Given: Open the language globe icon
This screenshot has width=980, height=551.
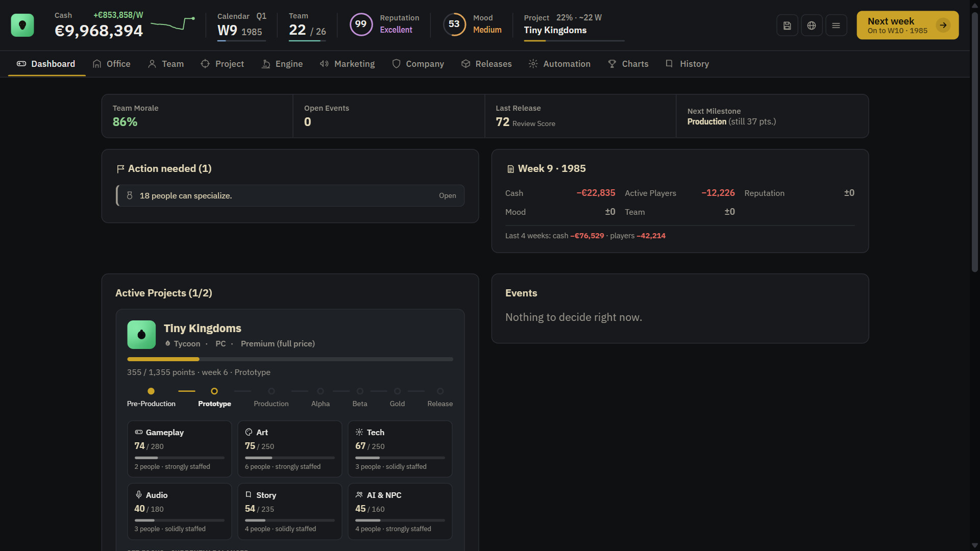Looking at the screenshot, I should click(812, 26).
